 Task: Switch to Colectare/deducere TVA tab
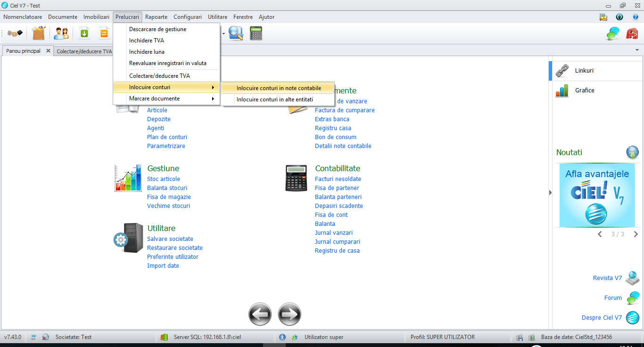(x=84, y=51)
